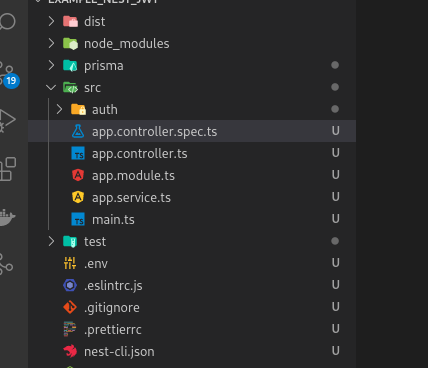Open the .prettierrc file
Screen dimensions: 428x368
192,330
